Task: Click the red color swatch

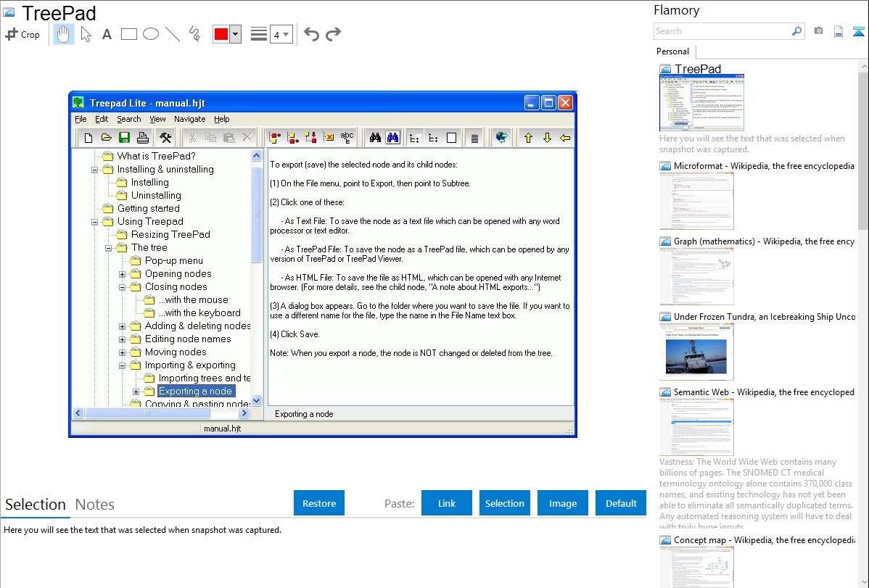Action: coord(221,34)
